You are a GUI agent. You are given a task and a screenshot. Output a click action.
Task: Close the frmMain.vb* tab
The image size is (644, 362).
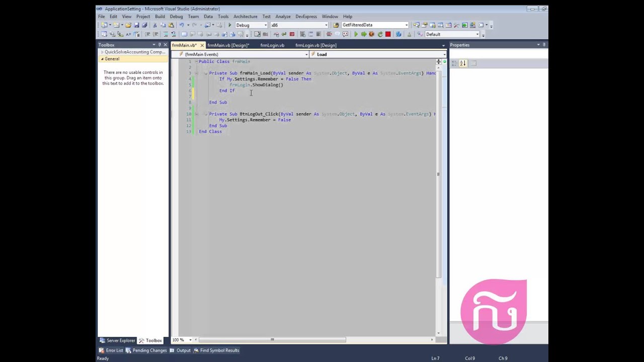(202, 45)
